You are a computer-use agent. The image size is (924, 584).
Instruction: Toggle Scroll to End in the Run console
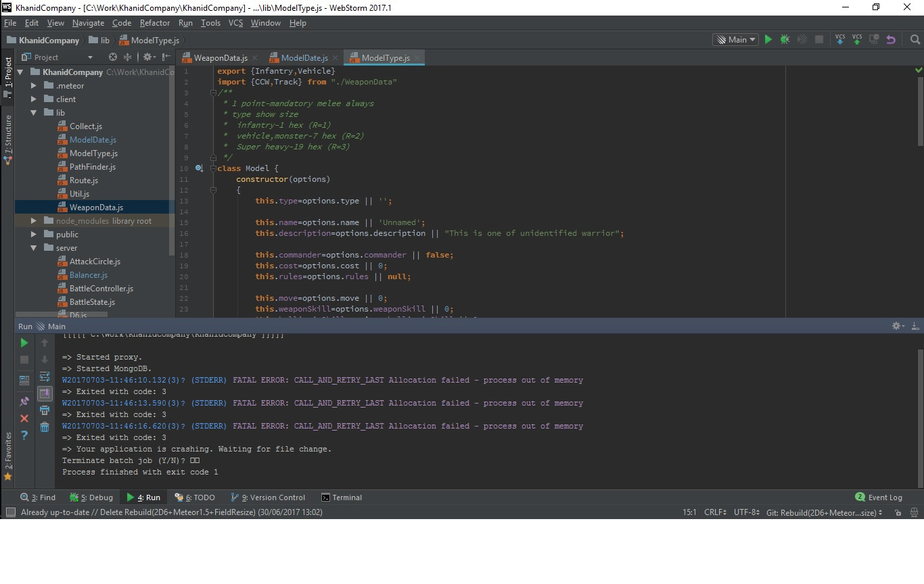(45, 393)
